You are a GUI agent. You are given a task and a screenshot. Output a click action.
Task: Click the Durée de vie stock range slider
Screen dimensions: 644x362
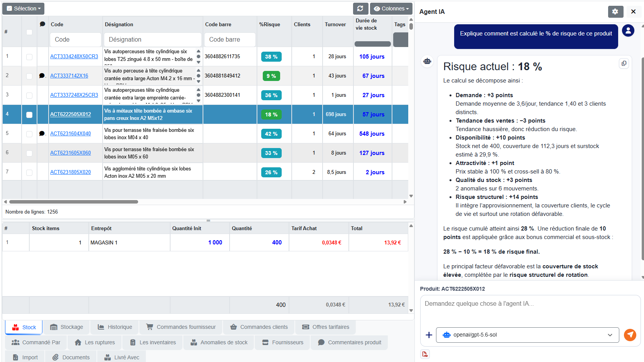(x=373, y=44)
